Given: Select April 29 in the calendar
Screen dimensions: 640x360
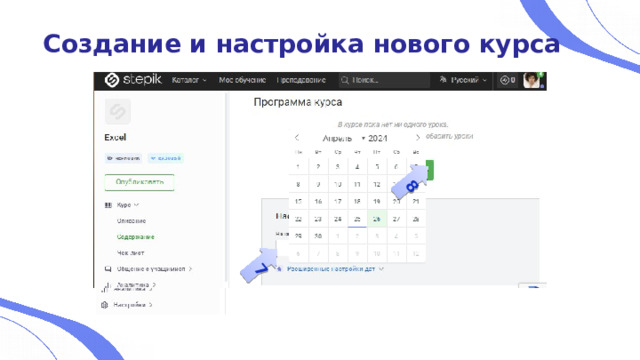Looking at the screenshot, I should (x=298, y=236).
